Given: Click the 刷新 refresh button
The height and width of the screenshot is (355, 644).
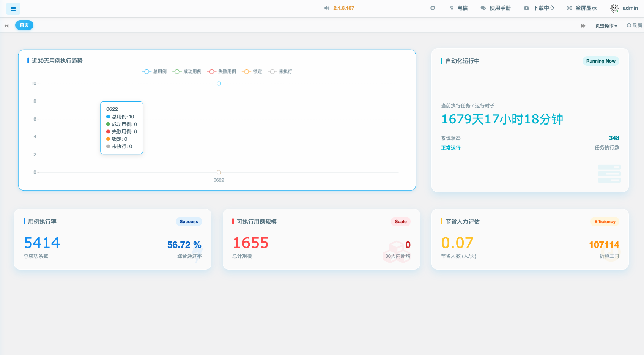Looking at the screenshot, I should click(x=635, y=25).
